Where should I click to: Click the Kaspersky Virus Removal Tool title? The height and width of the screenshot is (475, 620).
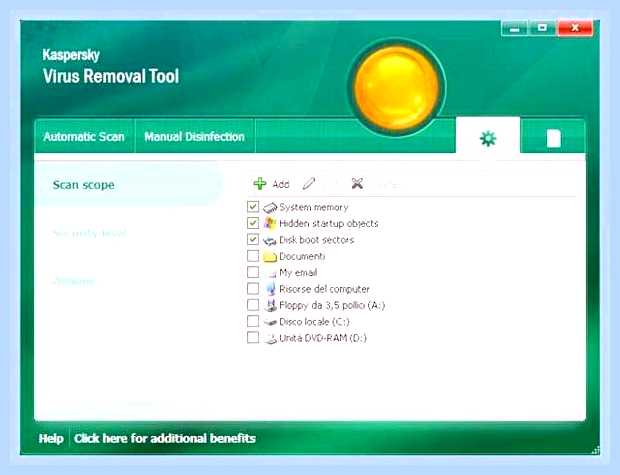coord(111,66)
